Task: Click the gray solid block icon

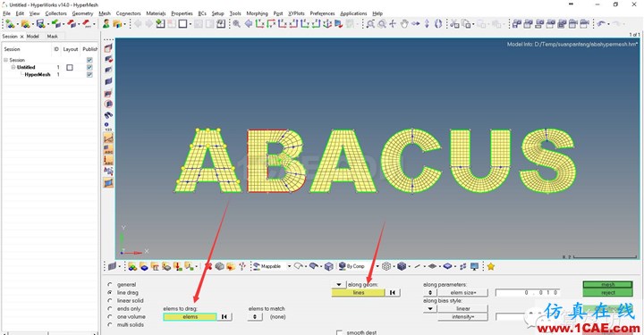Action: click(220, 266)
